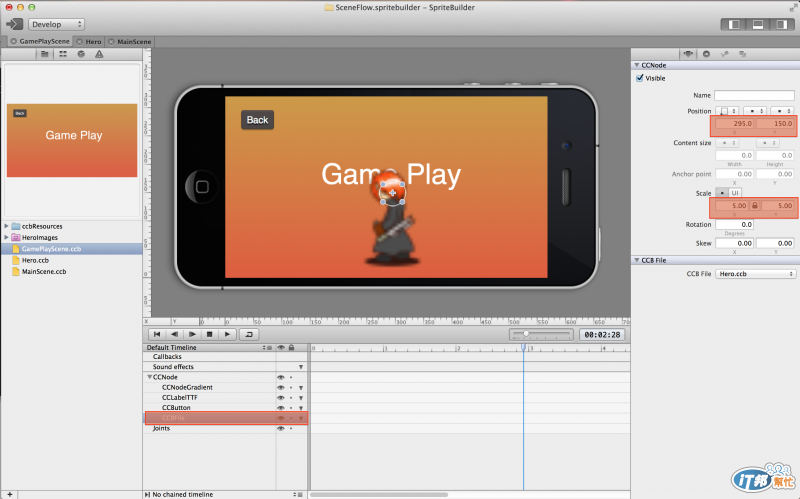Expand CCNodeGradient properties arrow
800x499 pixels.
pyautogui.click(x=301, y=388)
